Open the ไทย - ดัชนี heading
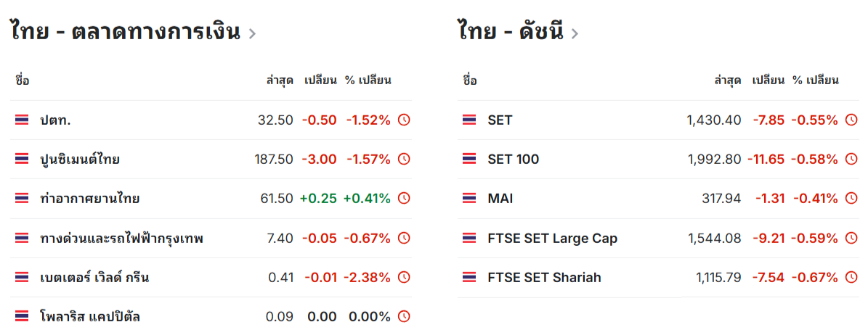 click(x=511, y=31)
